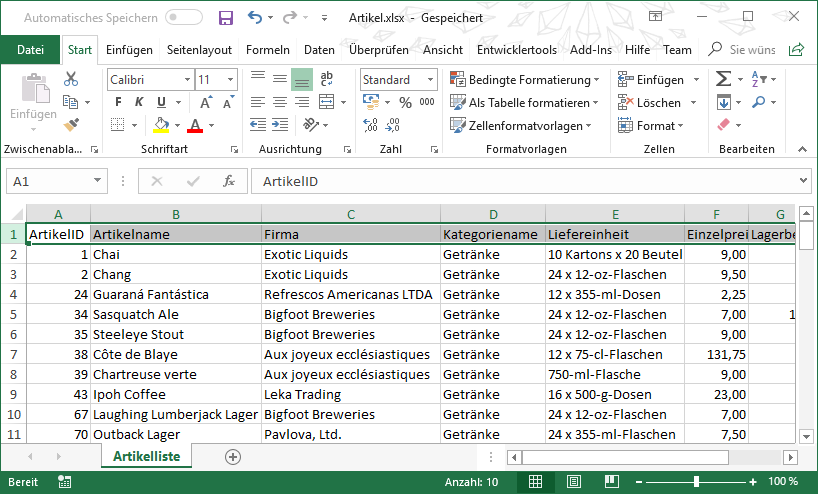Click the AutoSum sigma icon
Viewport: 818px width, 494px height.
pos(723,79)
